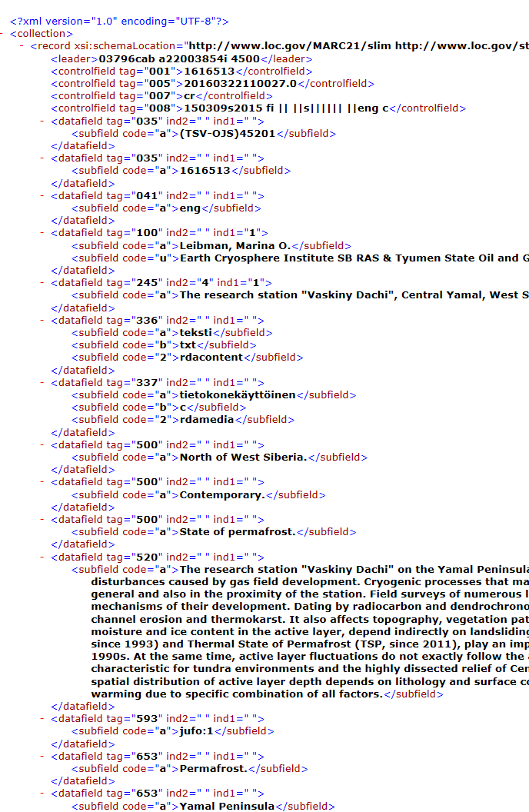Click the xsi:schemaLocation URL in the record tag
This screenshot has width=529, height=812.
(359, 46)
